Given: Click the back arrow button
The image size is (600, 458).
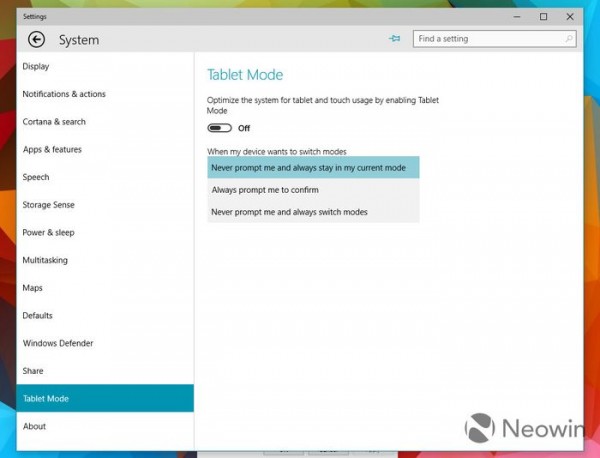Looking at the screenshot, I should point(37,40).
